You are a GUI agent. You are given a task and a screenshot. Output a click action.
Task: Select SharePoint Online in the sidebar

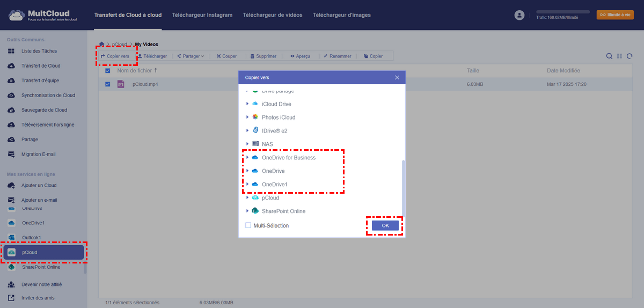[41, 267]
